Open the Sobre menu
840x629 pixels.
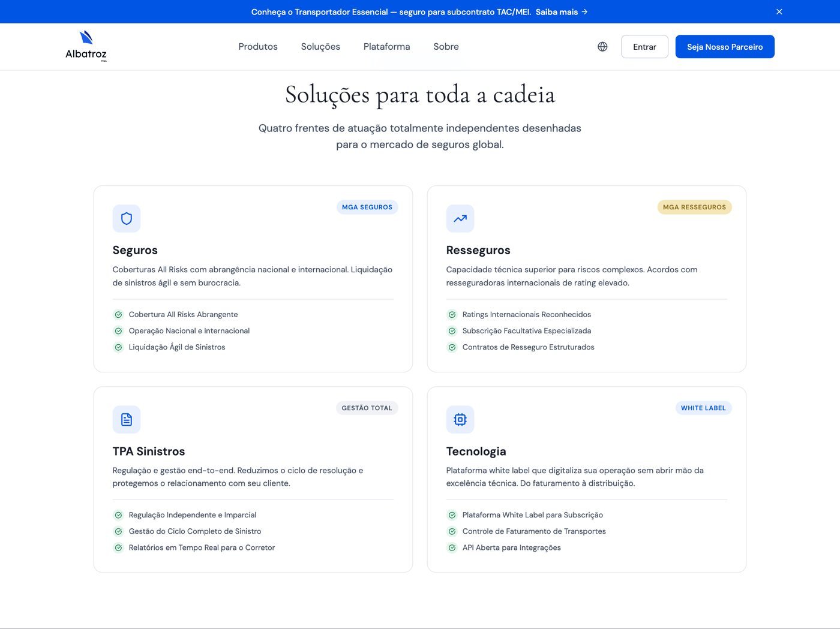(x=446, y=47)
